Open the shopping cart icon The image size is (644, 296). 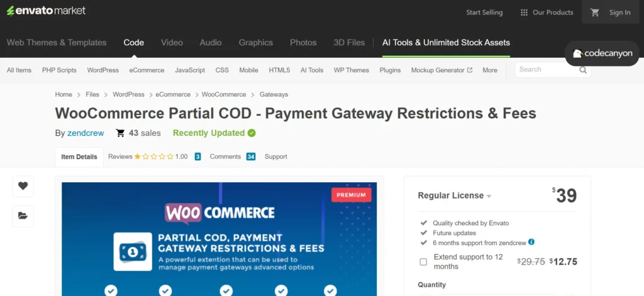595,12
